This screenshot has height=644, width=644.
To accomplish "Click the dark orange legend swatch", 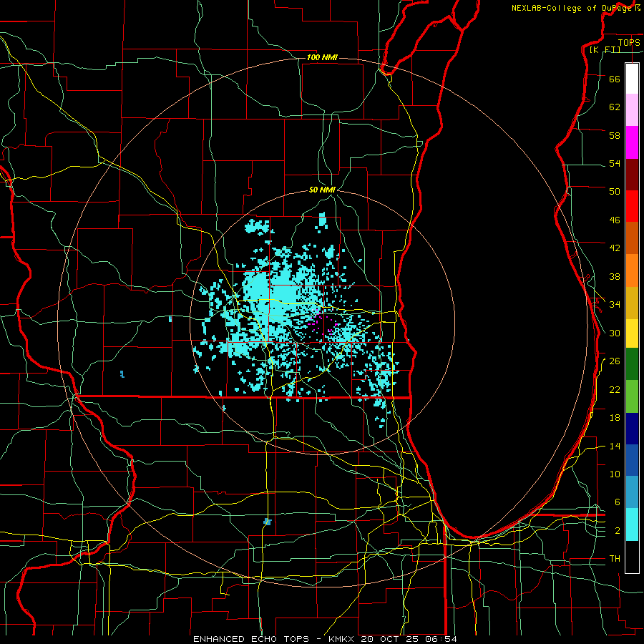I will 632,238.
